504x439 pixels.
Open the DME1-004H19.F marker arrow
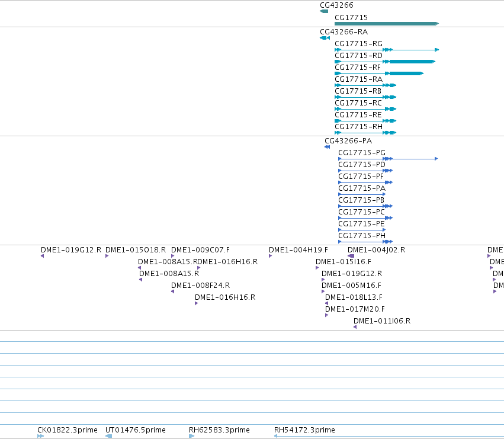[270, 256]
